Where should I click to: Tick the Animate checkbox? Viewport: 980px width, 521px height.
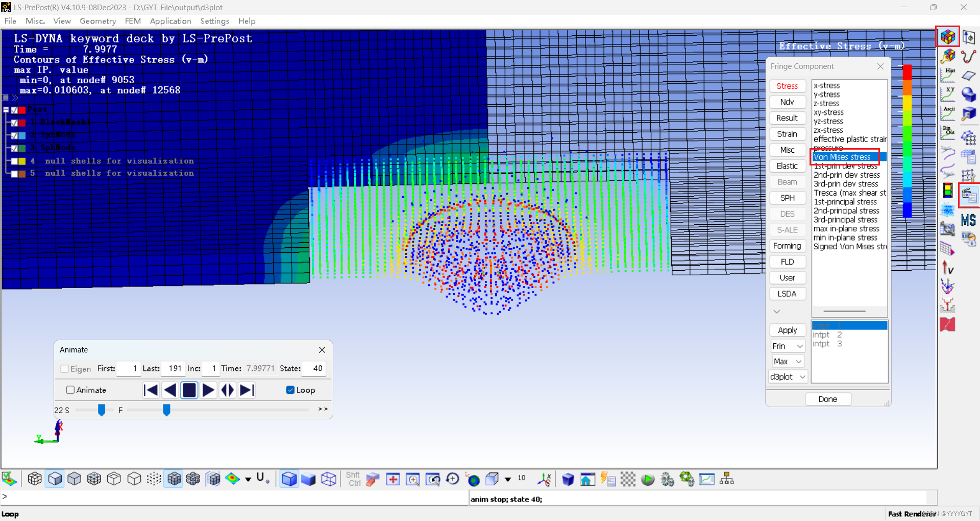[70, 390]
